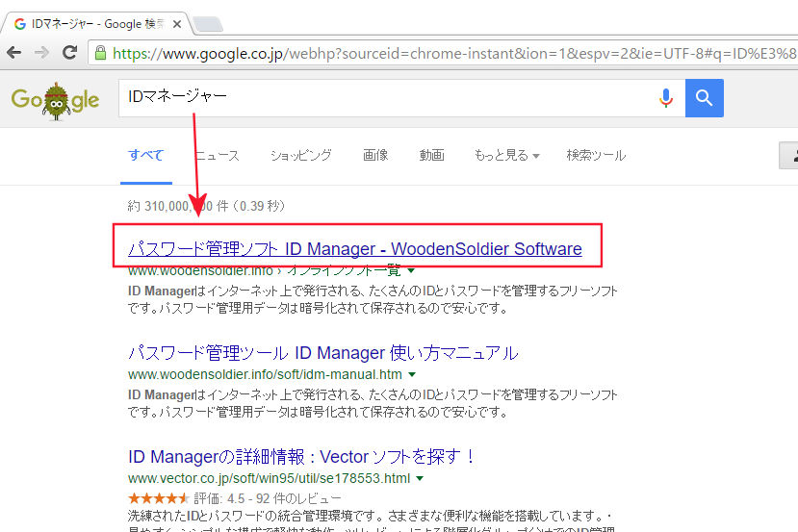Click the orange star rating
Image resolution: width=798 pixels, height=532 pixels.
click(158, 498)
